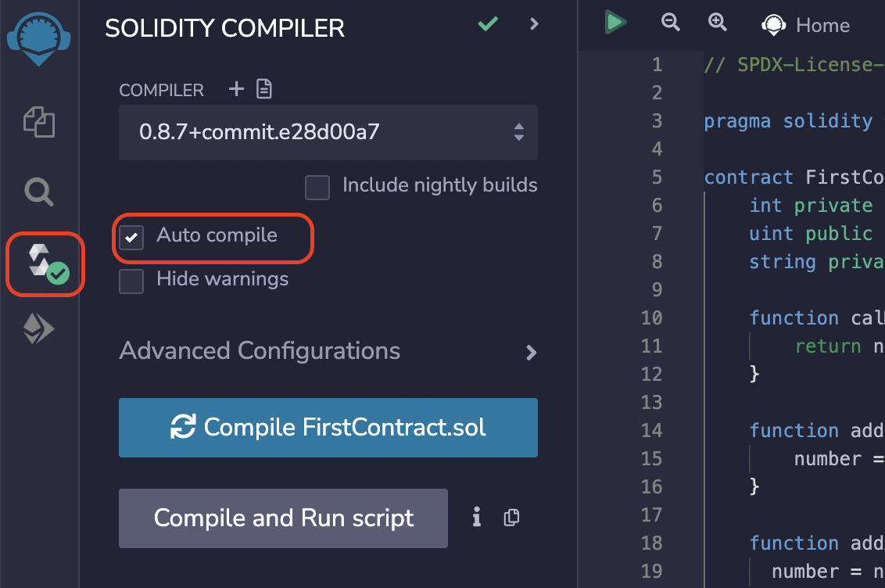Click the 'Include nightly builds' label text
885x588 pixels.
439,185
